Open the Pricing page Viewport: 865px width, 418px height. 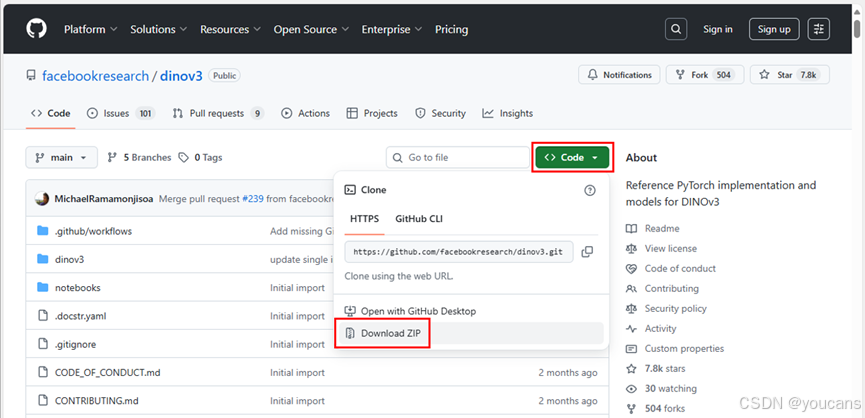(x=451, y=29)
